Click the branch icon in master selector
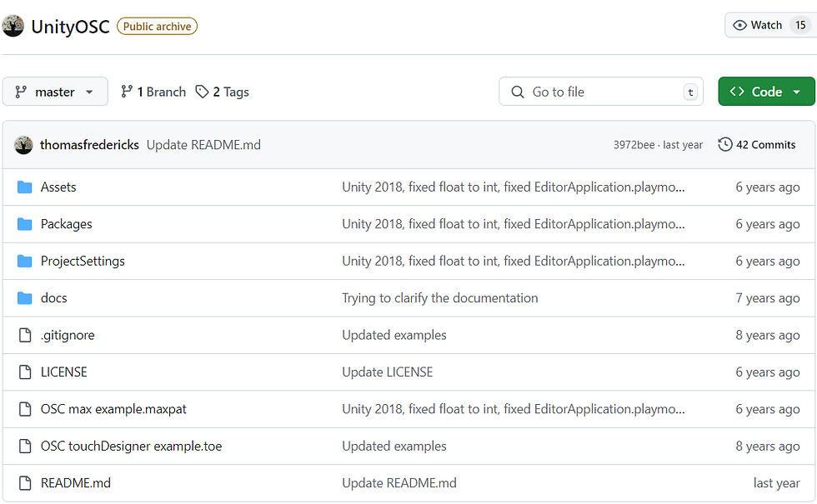This screenshot has width=817, height=504. [x=21, y=92]
